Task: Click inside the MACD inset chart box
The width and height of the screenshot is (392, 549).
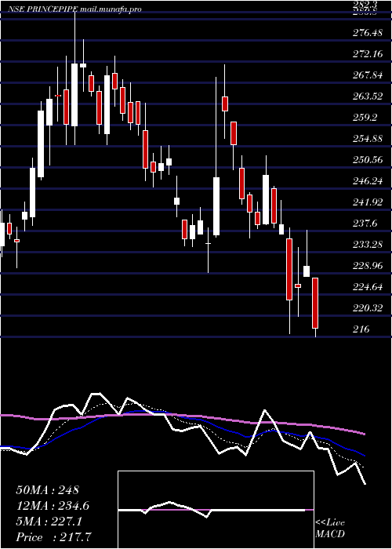Action: pyautogui.click(x=216, y=510)
